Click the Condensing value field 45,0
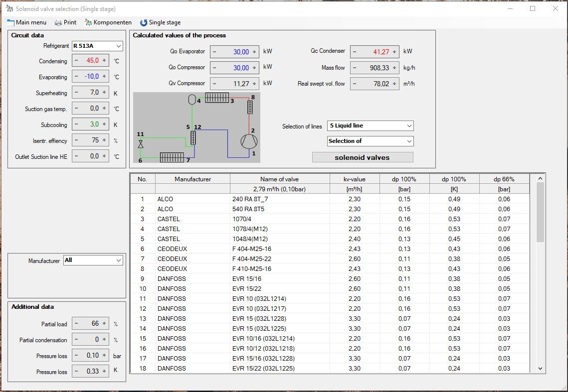 [91, 60]
